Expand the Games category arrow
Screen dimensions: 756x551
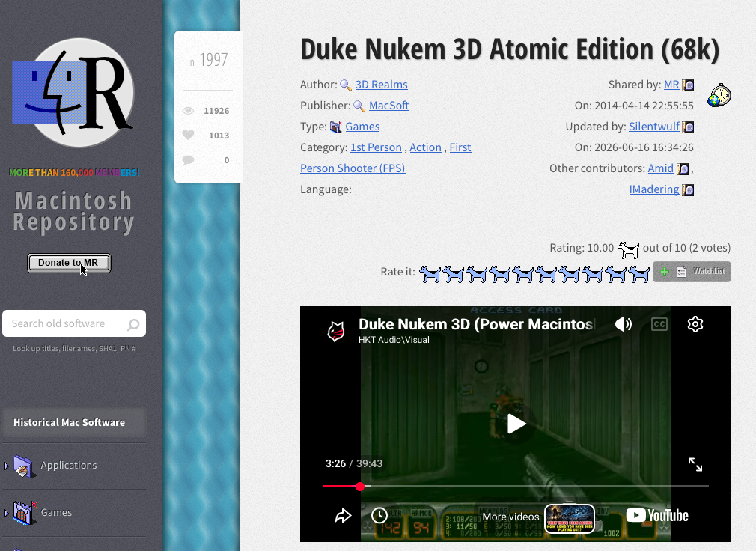coord(6,513)
